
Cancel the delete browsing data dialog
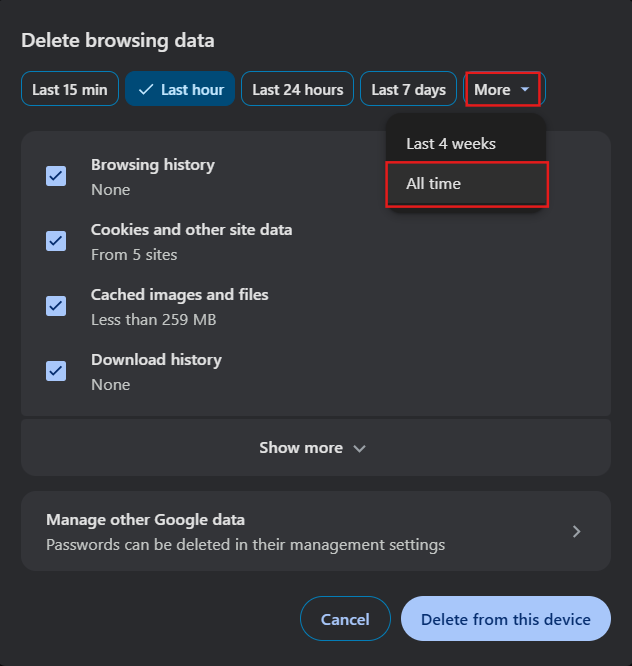coord(345,619)
